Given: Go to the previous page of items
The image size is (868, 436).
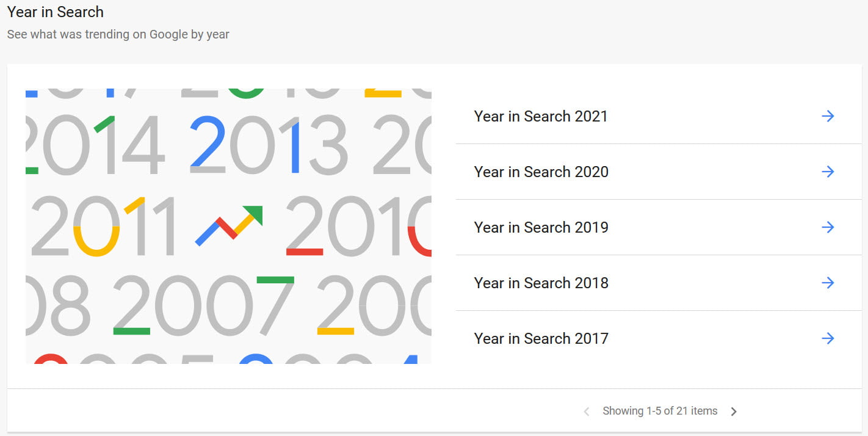Looking at the screenshot, I should click(x=587, y=412).
